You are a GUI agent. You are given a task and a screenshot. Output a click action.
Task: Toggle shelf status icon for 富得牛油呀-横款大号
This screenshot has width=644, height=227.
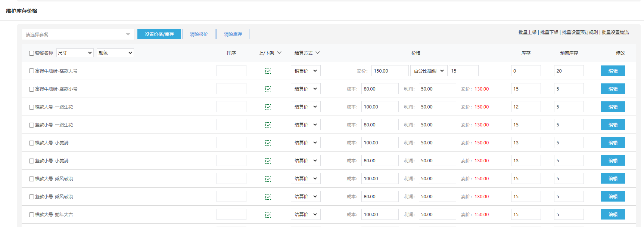tap(268, 71)
